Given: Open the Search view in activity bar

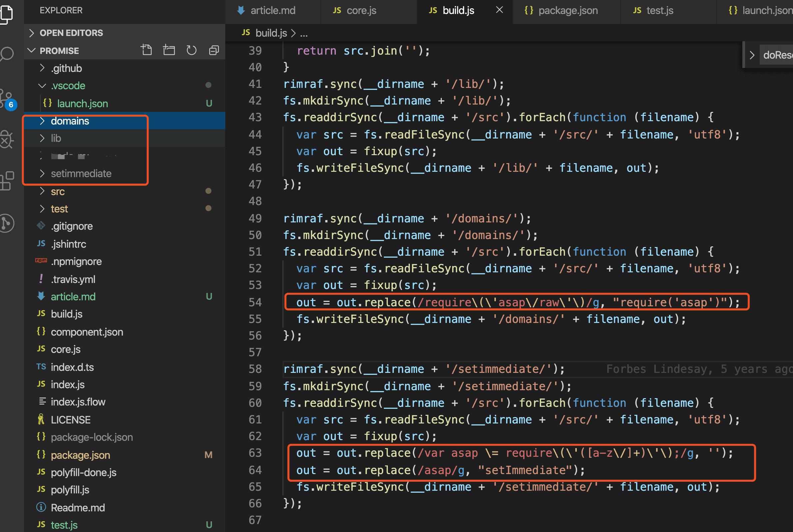Looking at the screenshot, I should coord(7,54).
